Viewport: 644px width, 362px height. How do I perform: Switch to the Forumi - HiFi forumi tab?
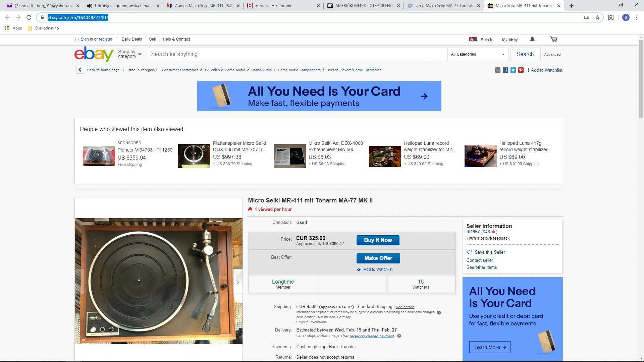coord(283,6)
